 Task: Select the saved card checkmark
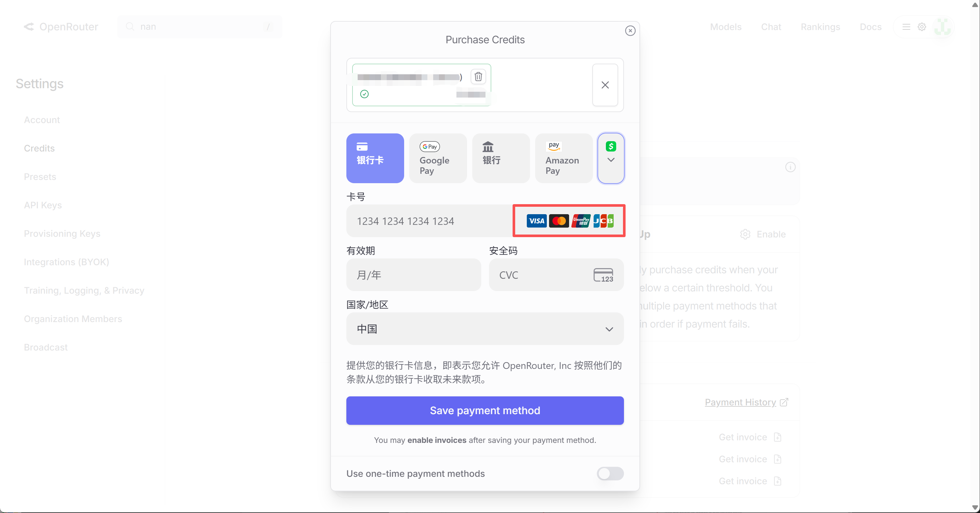point(364,94)
